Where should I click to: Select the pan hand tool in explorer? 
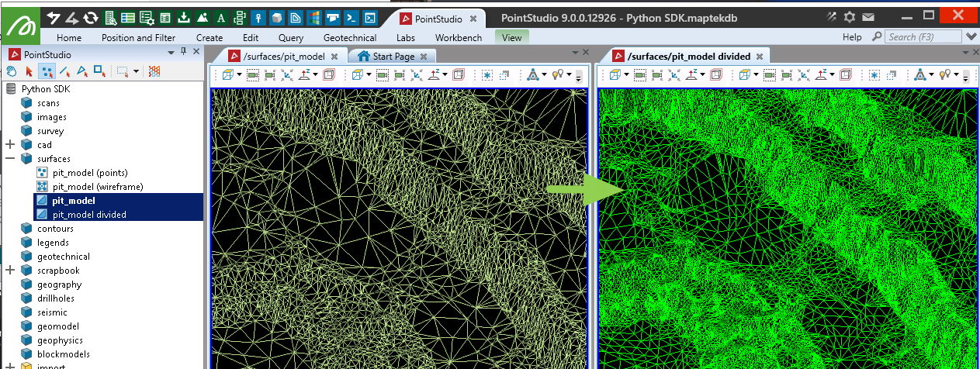[12, 71]
